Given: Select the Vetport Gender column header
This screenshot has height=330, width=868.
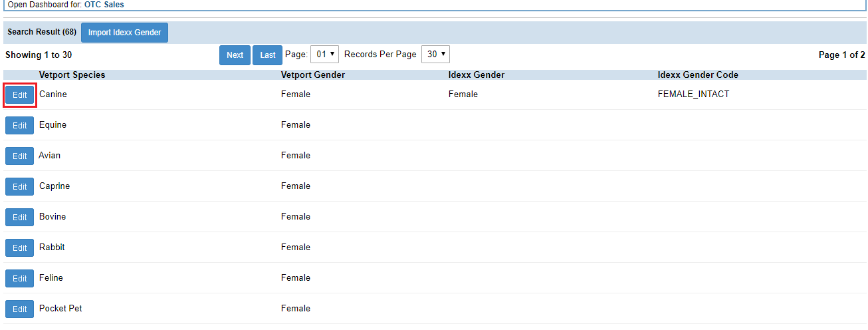Looking at the screenshot, I should point(313,75).
